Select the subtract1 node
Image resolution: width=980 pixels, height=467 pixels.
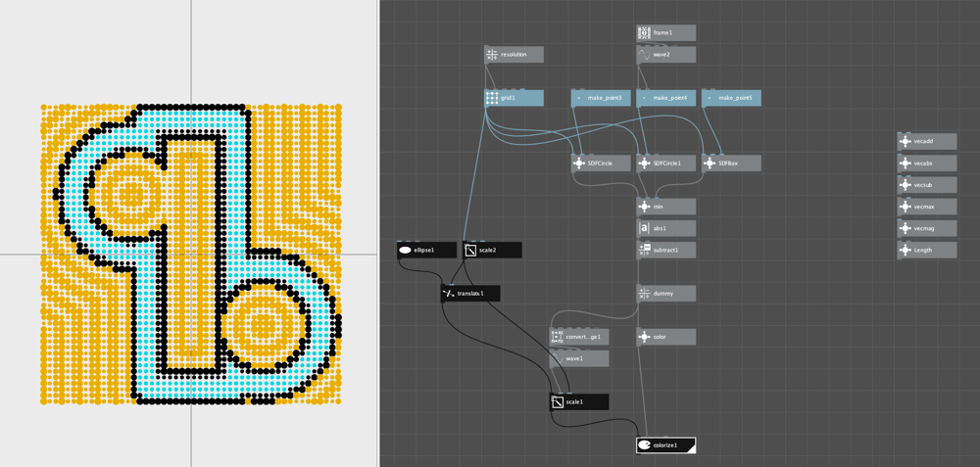665,251
